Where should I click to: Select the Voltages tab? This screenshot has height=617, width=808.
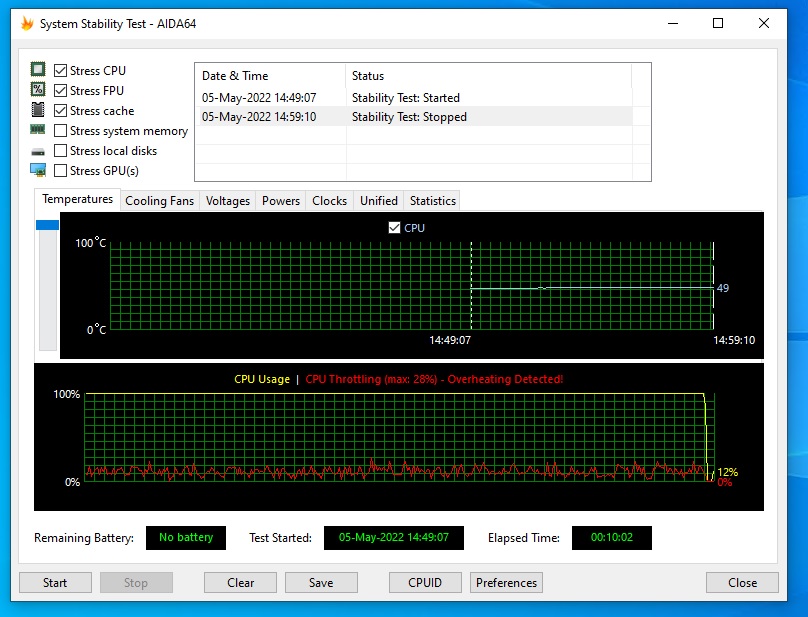tap(227, 201)
